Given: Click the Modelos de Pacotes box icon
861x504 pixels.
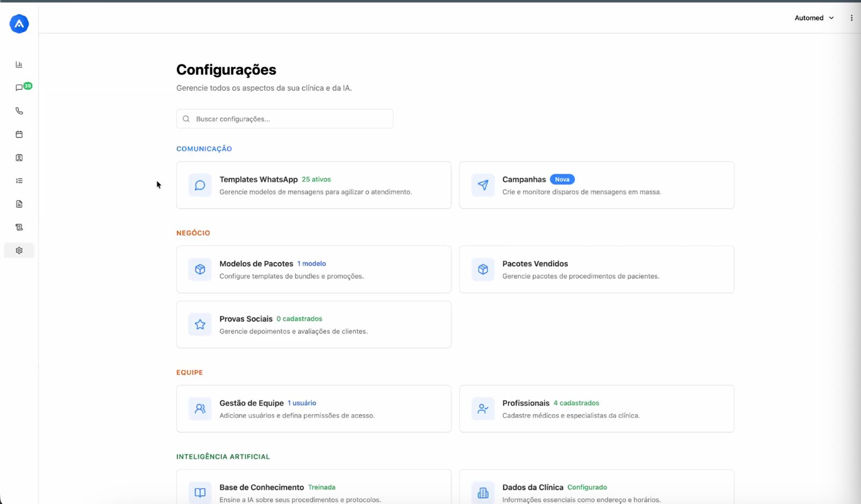Looking at the screenshot, I should pos(200,269).
